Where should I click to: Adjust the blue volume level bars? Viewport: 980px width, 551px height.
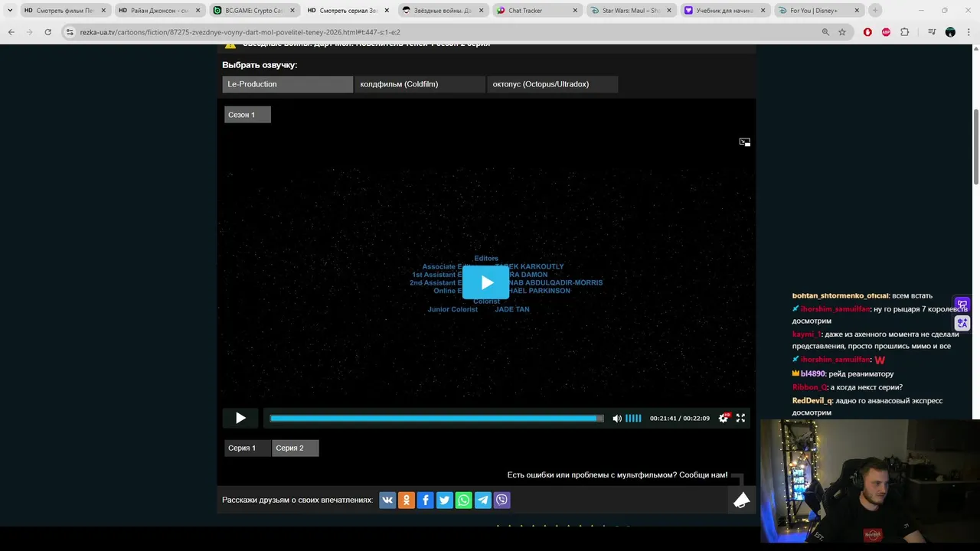pyautogui.click(x=633, y=418)
